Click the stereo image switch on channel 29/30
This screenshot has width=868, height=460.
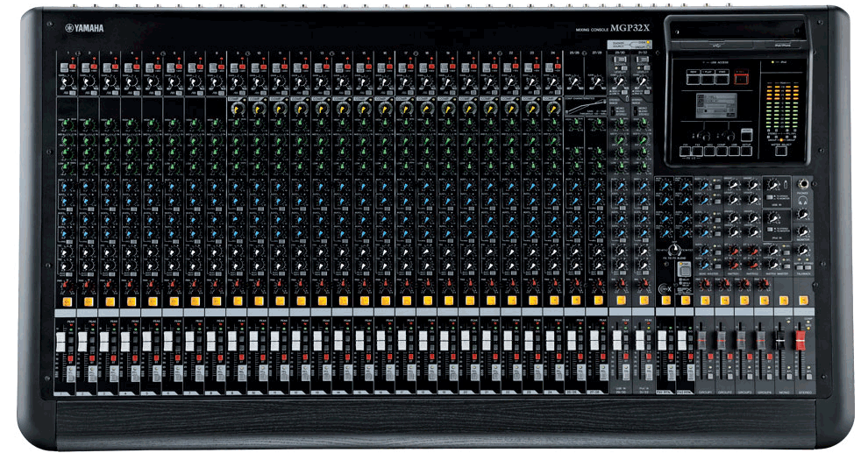(x=613, y=111)
